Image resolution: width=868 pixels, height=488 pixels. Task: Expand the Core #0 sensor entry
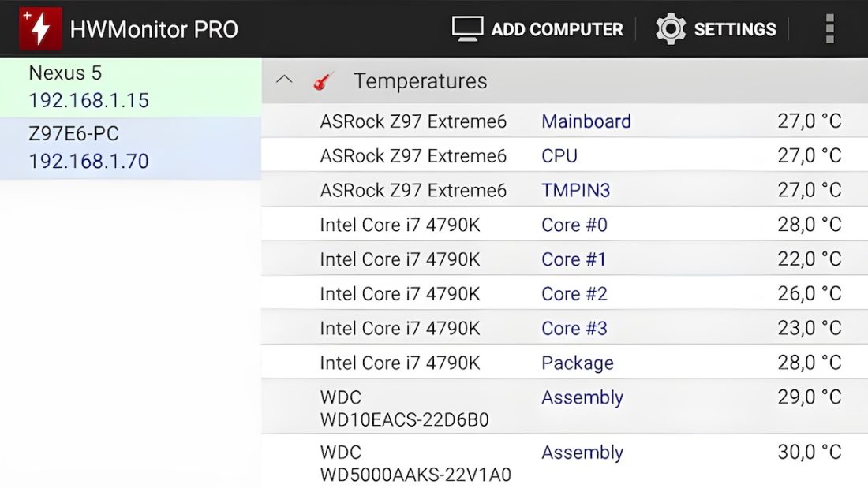point(574,225)
